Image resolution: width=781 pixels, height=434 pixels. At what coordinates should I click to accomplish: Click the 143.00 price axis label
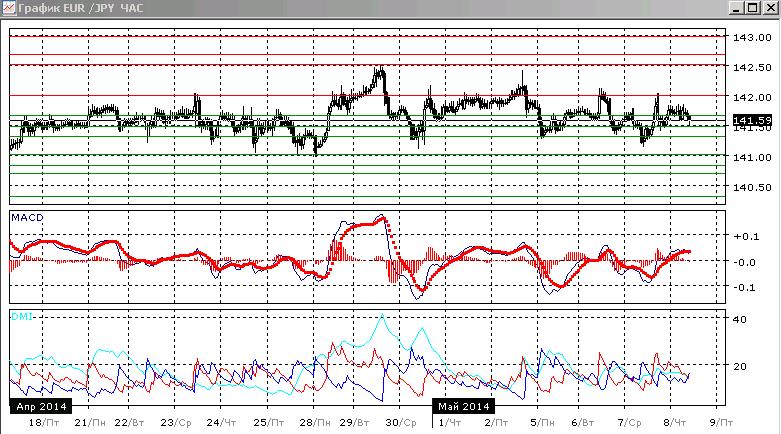[752, 37]
